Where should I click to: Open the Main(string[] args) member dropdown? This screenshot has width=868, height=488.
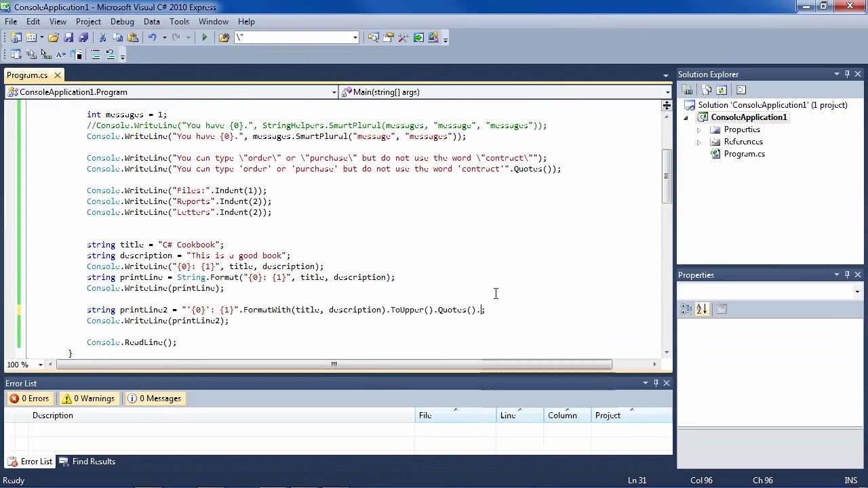(x=667, y=92)
